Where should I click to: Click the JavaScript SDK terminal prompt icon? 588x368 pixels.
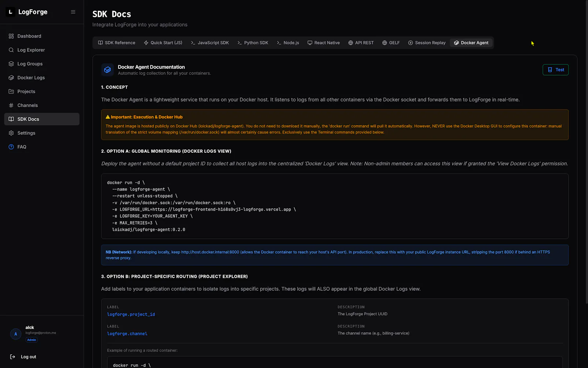[x=193, y=43]
